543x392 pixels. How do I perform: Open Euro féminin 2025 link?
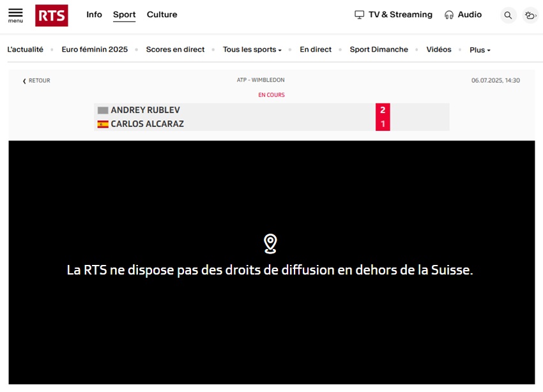tap(95, 50)
